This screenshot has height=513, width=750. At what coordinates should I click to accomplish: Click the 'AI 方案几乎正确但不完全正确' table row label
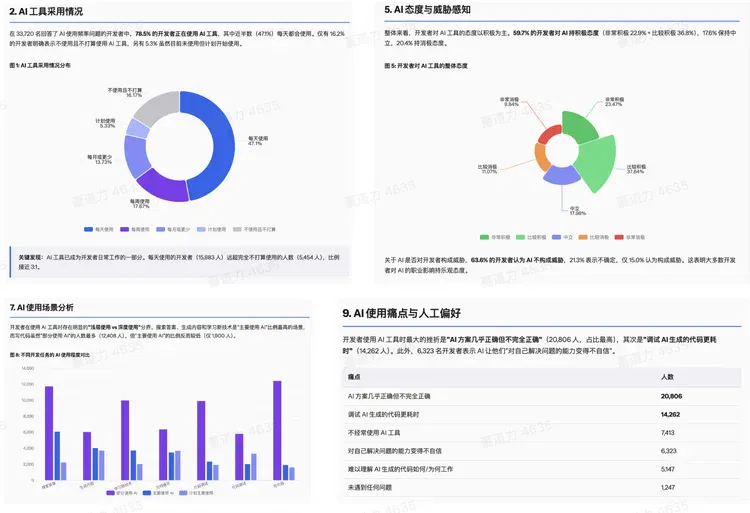tap(389, 396)
